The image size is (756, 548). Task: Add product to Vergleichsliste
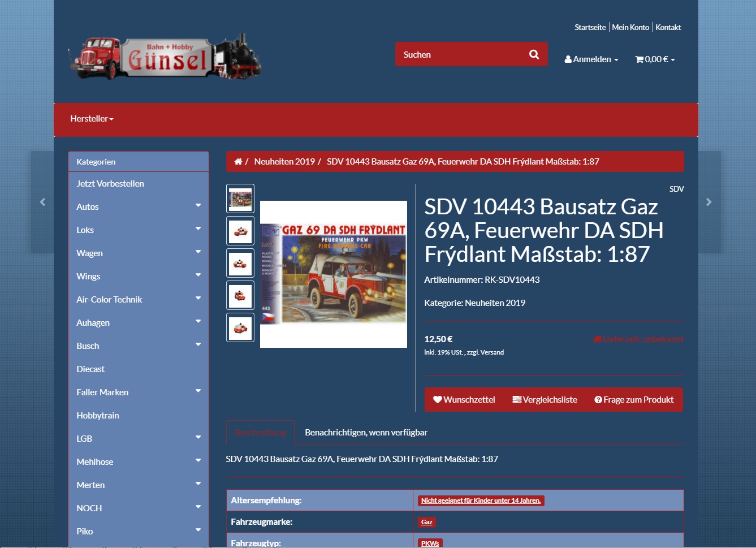[x=545, y=400]
